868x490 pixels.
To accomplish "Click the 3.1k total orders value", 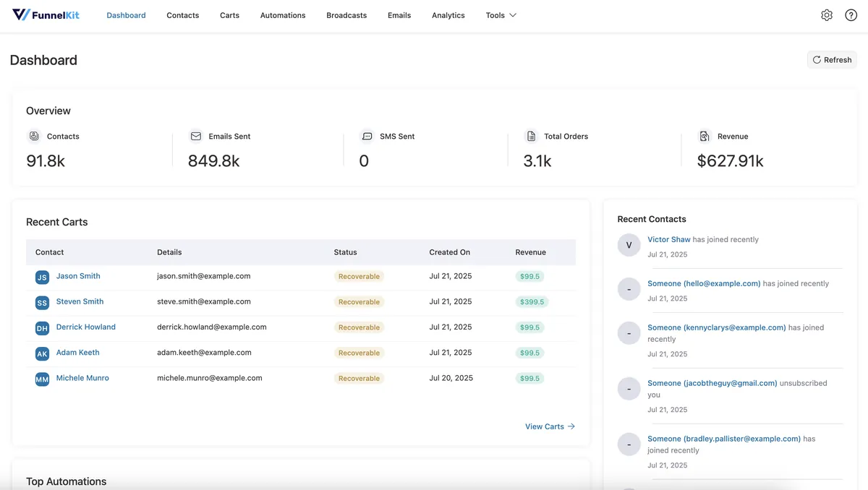I will tap(537, 161).
